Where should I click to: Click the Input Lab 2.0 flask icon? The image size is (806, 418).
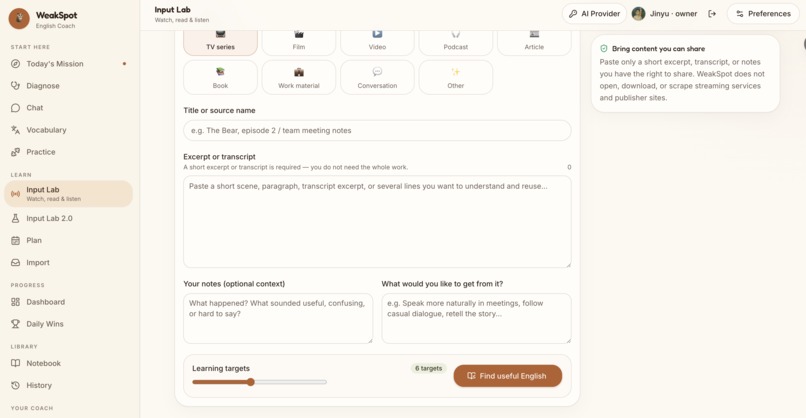pos(15,219)
